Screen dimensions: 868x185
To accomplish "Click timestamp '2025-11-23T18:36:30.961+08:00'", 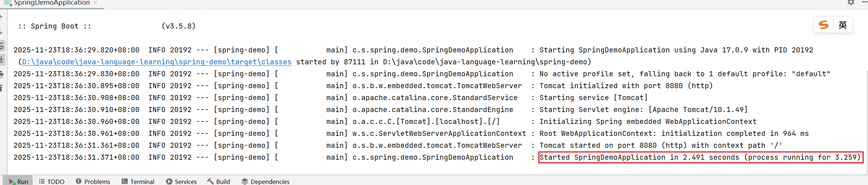I will [x=76, y=133].
